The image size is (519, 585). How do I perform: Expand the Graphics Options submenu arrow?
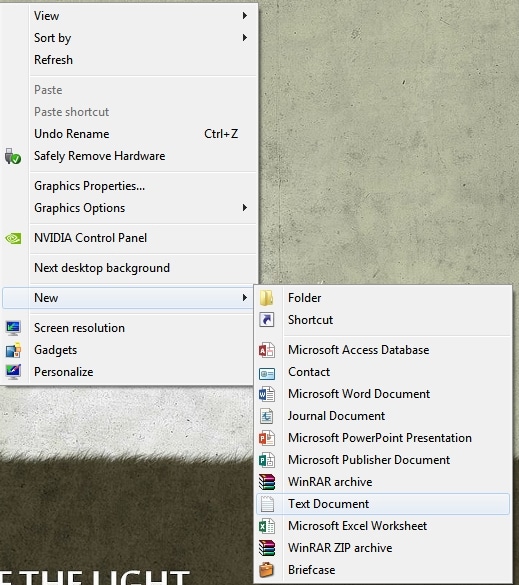point(245,207)
